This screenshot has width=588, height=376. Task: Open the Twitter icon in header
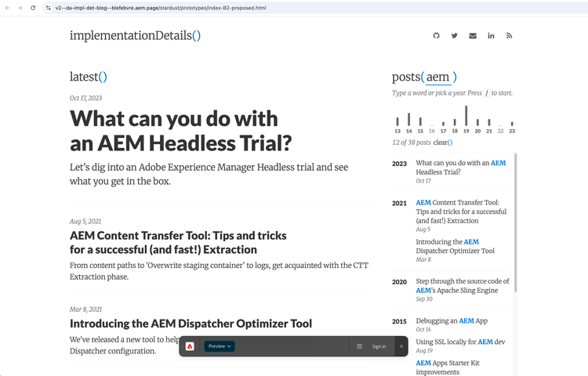click(455, 35)
